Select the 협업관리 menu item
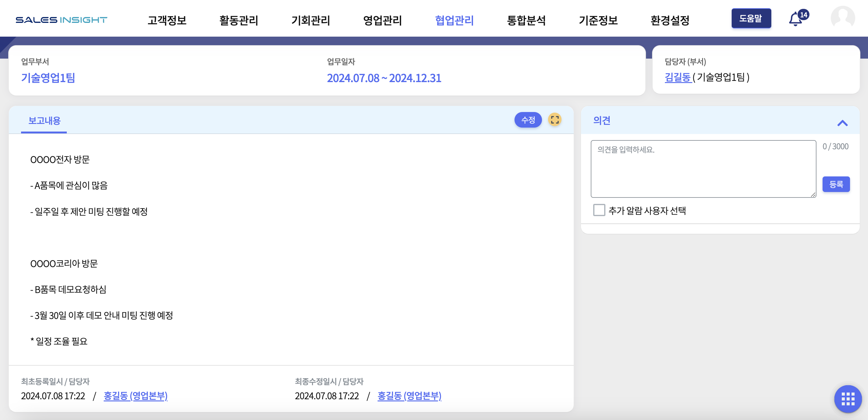868x420 pixels. (454, 20)
